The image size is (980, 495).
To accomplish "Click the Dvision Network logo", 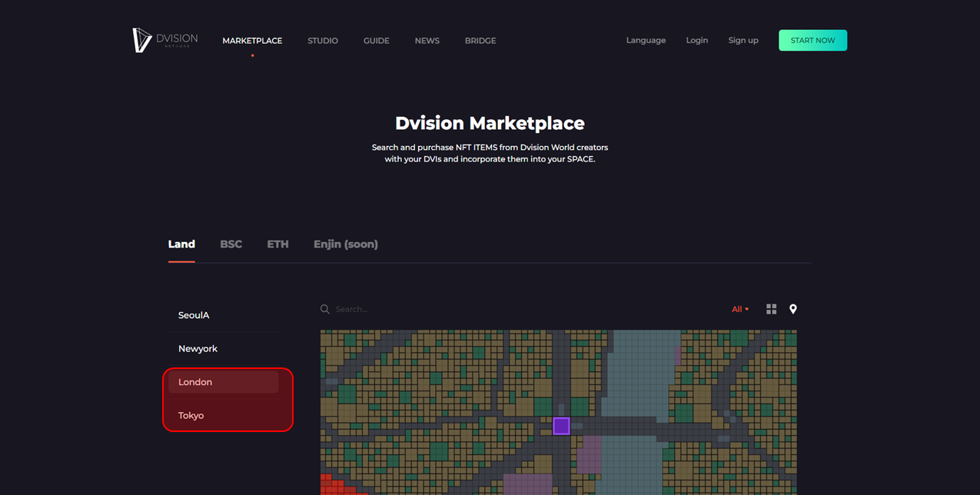I will click(164, 40).
